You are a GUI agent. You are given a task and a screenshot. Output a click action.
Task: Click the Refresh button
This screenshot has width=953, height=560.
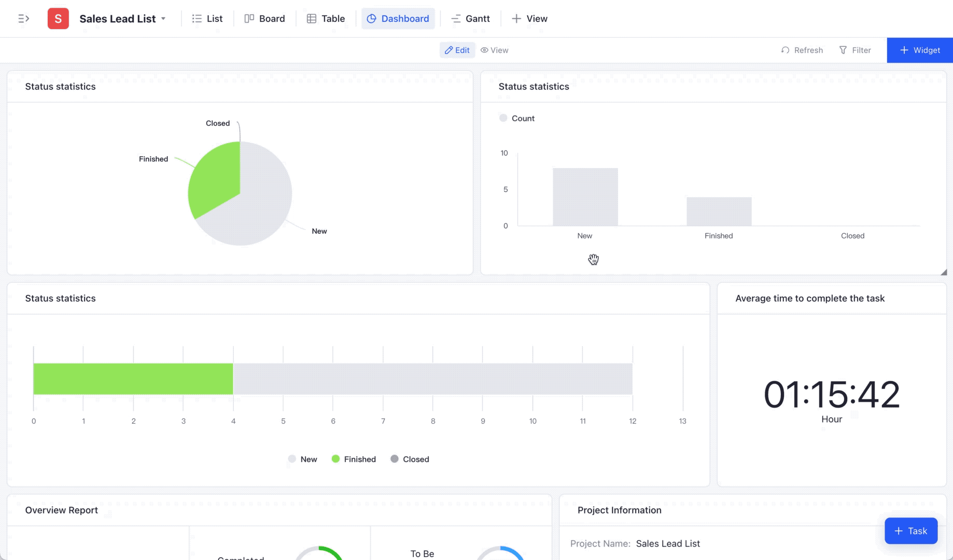(x=802, y=50)
